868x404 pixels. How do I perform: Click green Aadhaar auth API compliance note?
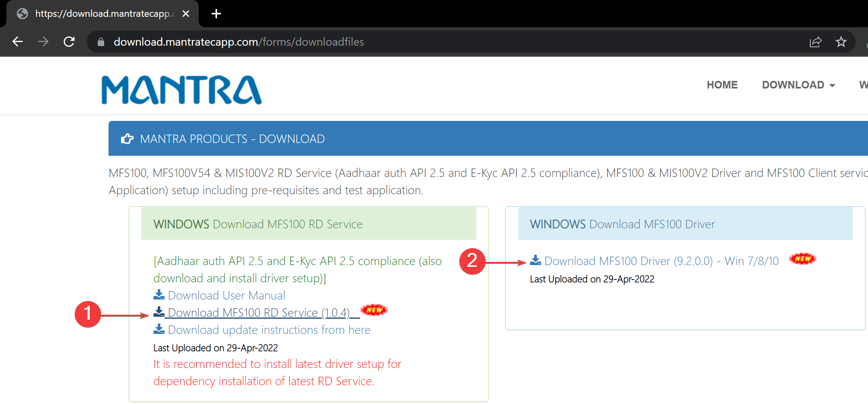(298, 269)
